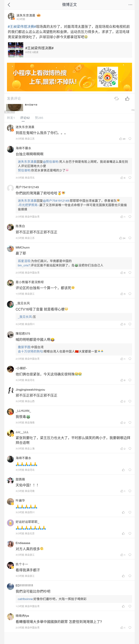Like 陈羡白's comment with 24 likes
139x644 pixels.
pyautogui.click(x=121, y=238)
